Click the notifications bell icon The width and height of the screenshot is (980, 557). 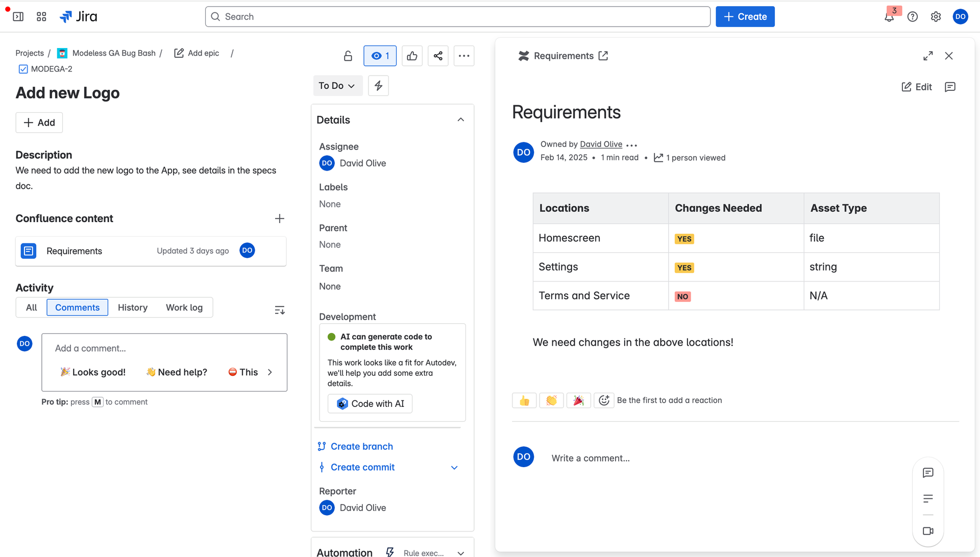[888, 17]
